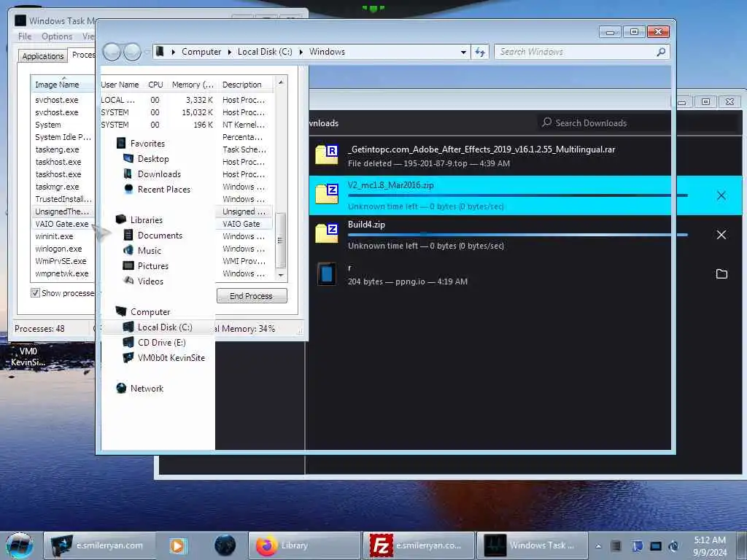Click the process list scrollbar down arrow
747x560 pixels.
pos(281,275)
